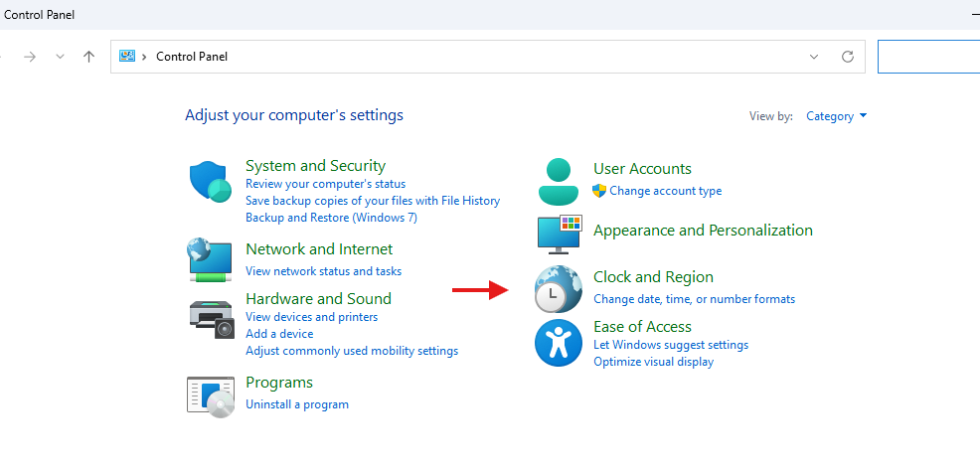Open the View by Category dropdown
This screenshot has width=980, height=473.
[x=836, y=116]
